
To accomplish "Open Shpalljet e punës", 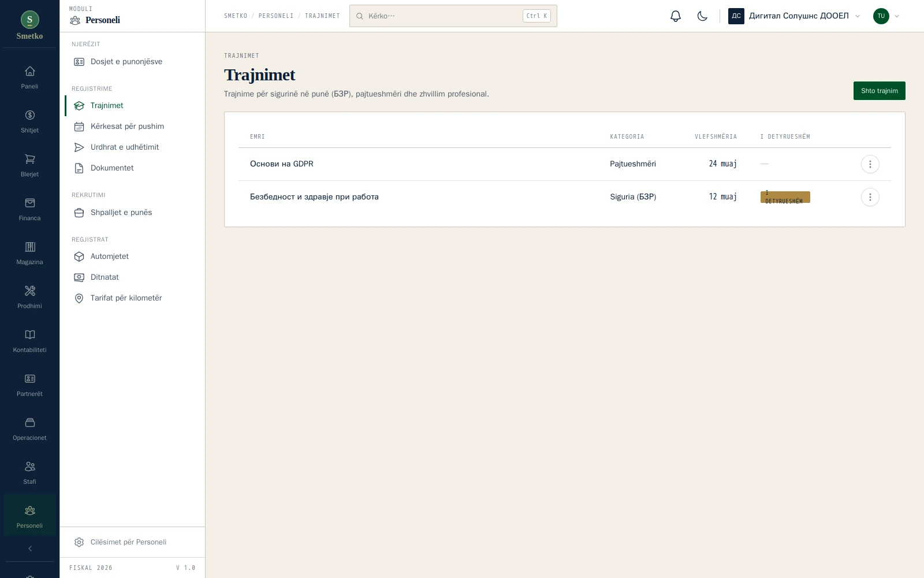I will click(x=132, y=213).
